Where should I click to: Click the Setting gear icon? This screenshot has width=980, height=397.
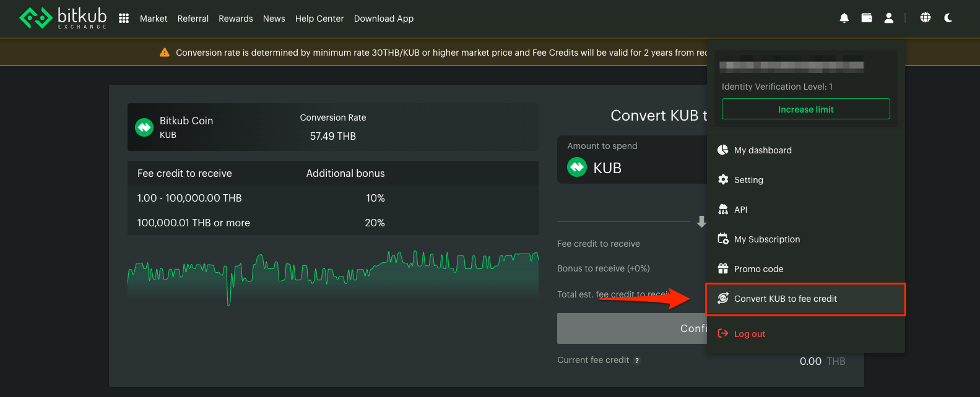click(x=722, y=179)
